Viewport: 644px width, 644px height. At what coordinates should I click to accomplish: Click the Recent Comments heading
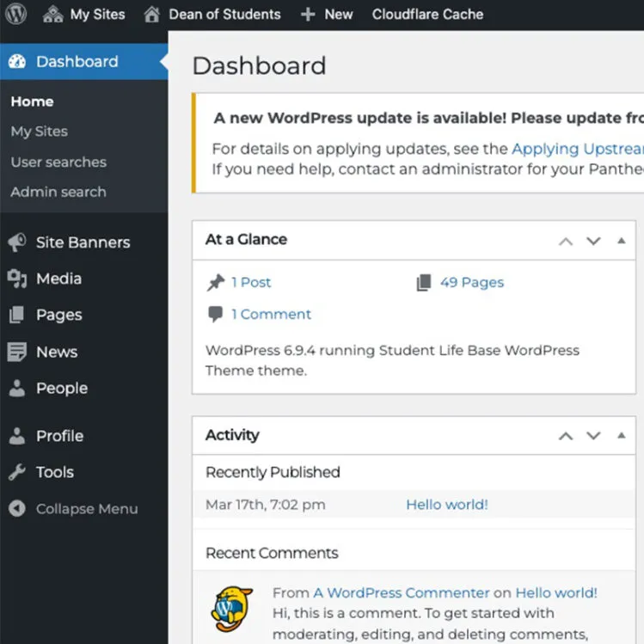pos(272,553)
